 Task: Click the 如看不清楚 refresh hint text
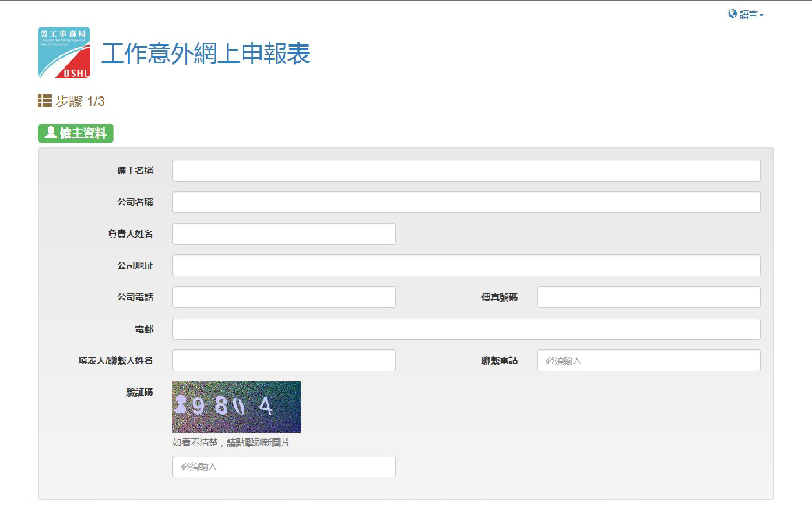point(231,443)
